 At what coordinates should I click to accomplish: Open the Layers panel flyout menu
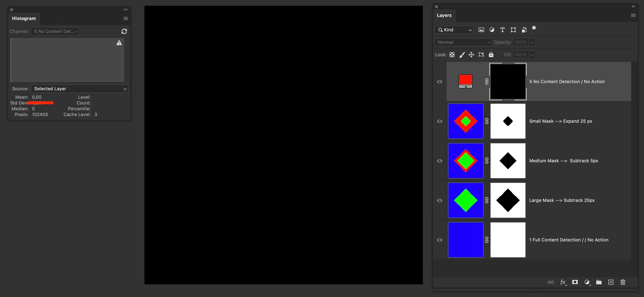coord(633,16)
